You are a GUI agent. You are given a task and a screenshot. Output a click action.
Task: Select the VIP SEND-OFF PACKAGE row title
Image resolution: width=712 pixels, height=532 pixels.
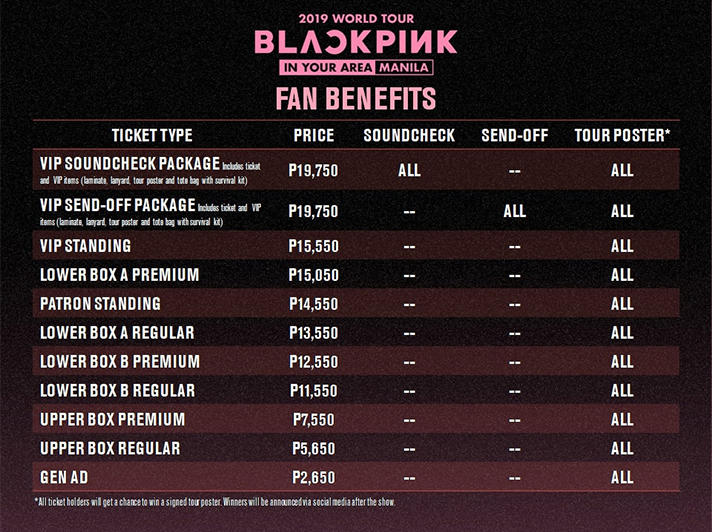(118, 205)
